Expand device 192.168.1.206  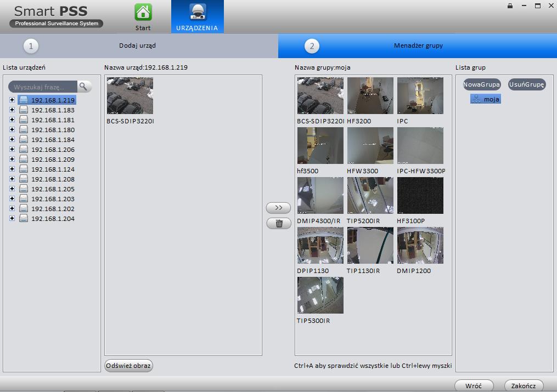pyautogui.click(x=12, y=149)
